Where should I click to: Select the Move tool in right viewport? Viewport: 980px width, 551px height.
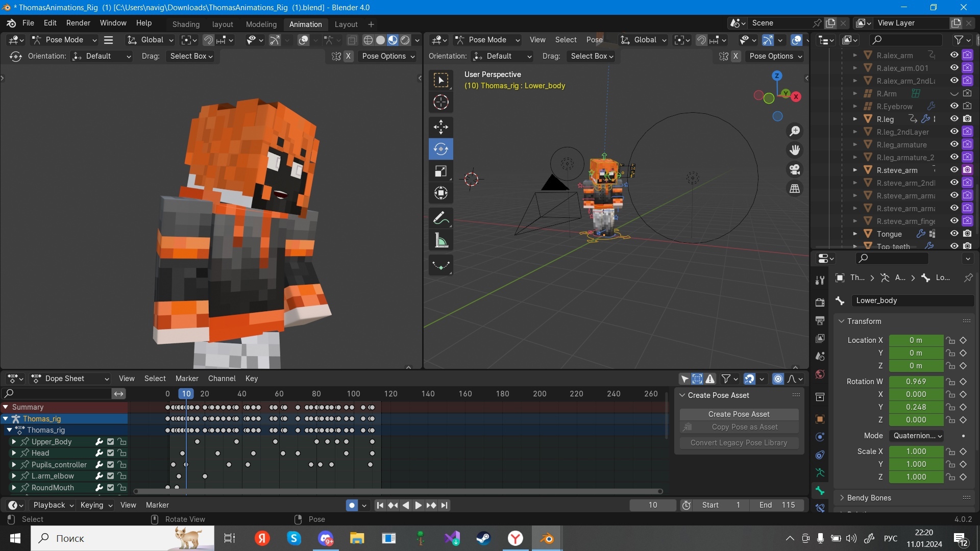[441, 127]
